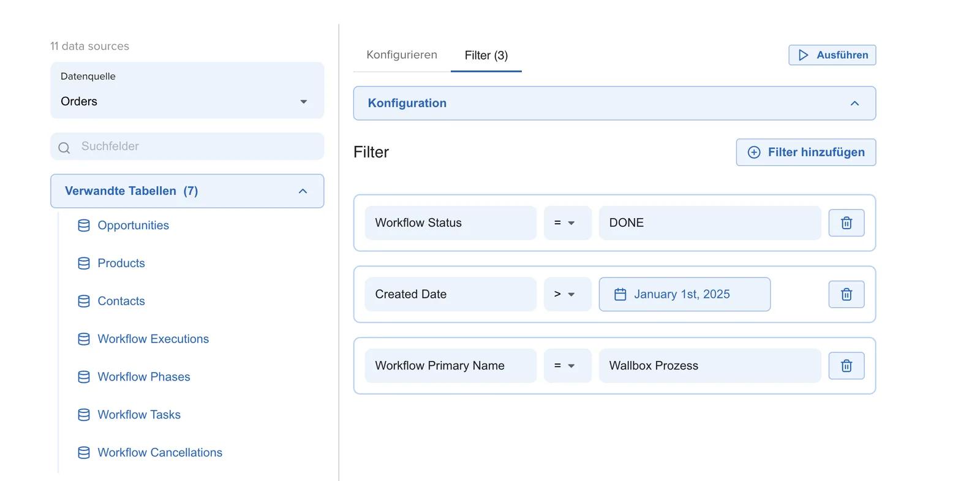Collapse the Verwandte Tabellen (7) section
The height and width of the screenshot is (481, 980).
coord(187,191)
